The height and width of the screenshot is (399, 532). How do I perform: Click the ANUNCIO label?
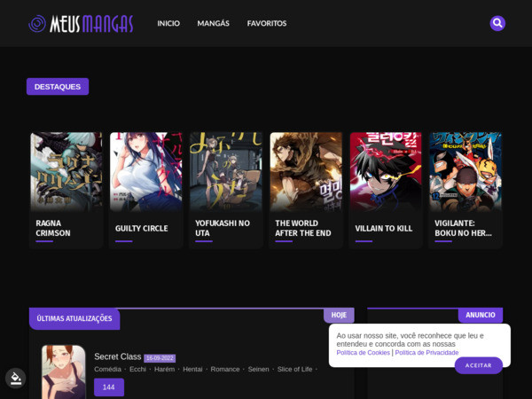(481, 315)
